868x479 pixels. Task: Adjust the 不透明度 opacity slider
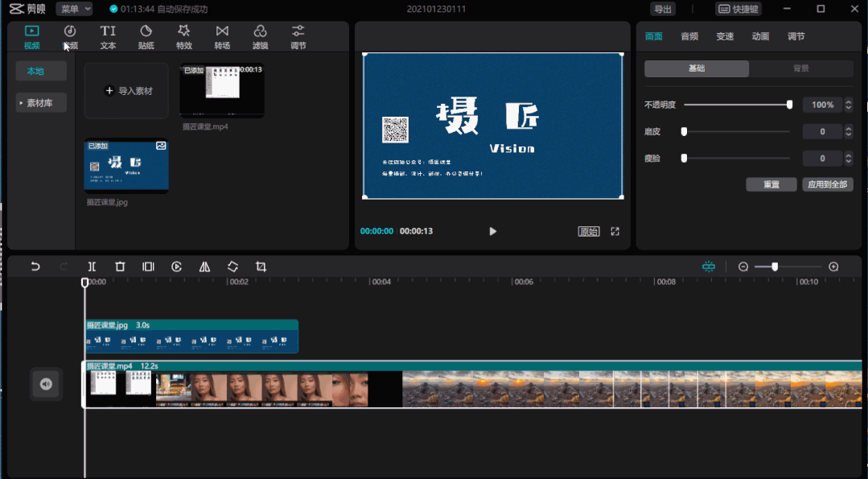tap(737, 105)
